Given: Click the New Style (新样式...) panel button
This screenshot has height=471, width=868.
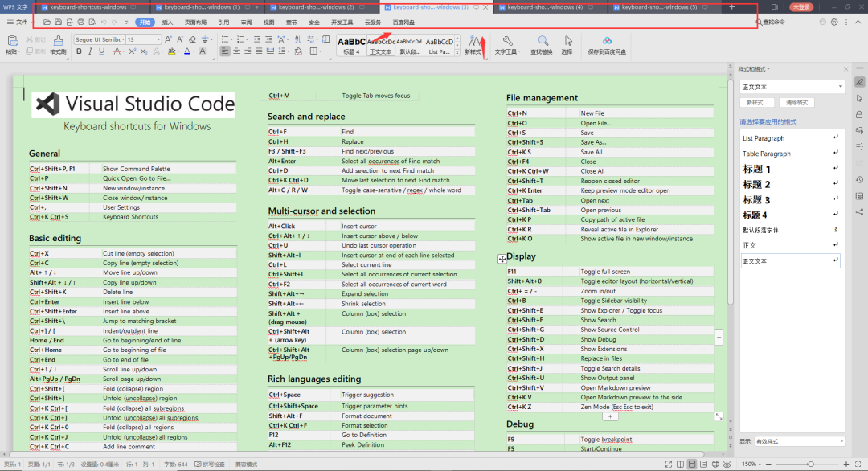Looking at the screenshot, I should (758, 103).
